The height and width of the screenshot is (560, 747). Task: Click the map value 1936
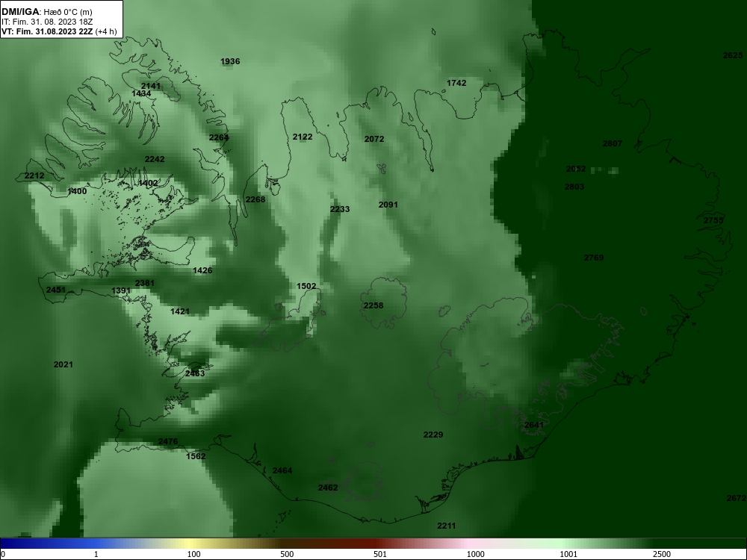point(230,61)
